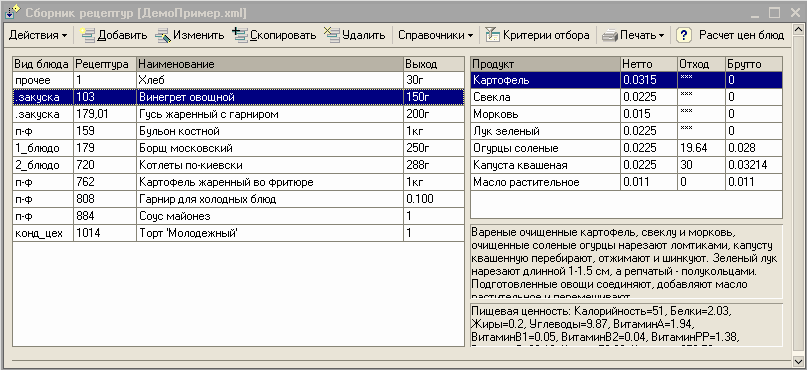Select the Масло растительное product row
This screenshot has width=807, height=370.
point(626,182)
